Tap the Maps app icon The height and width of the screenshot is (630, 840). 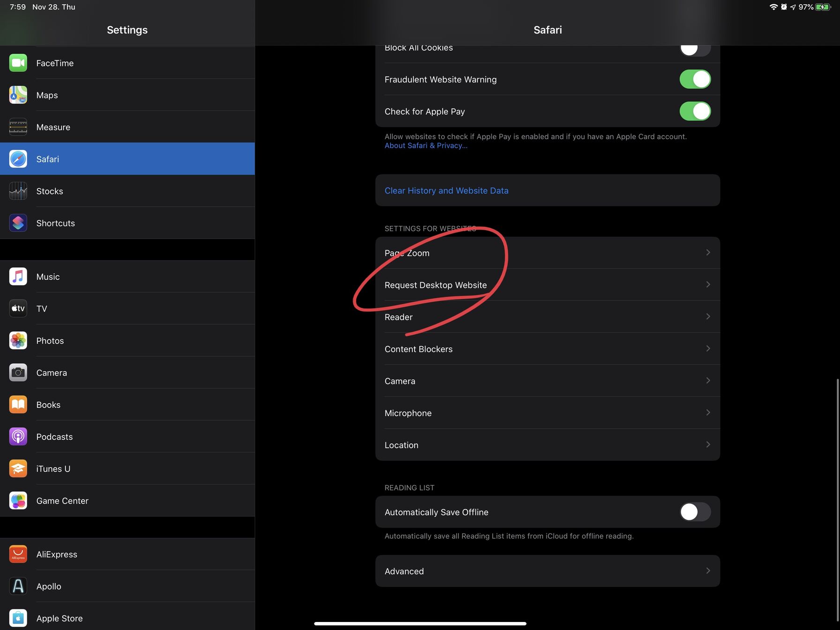click(18, 95)
